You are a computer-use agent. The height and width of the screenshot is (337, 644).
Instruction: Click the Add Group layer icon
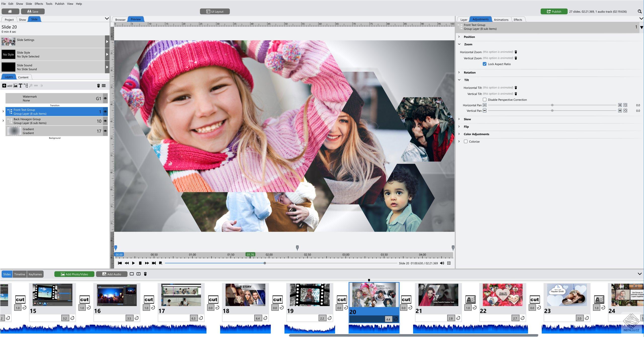pyautogui.click(x=26, y=86)
